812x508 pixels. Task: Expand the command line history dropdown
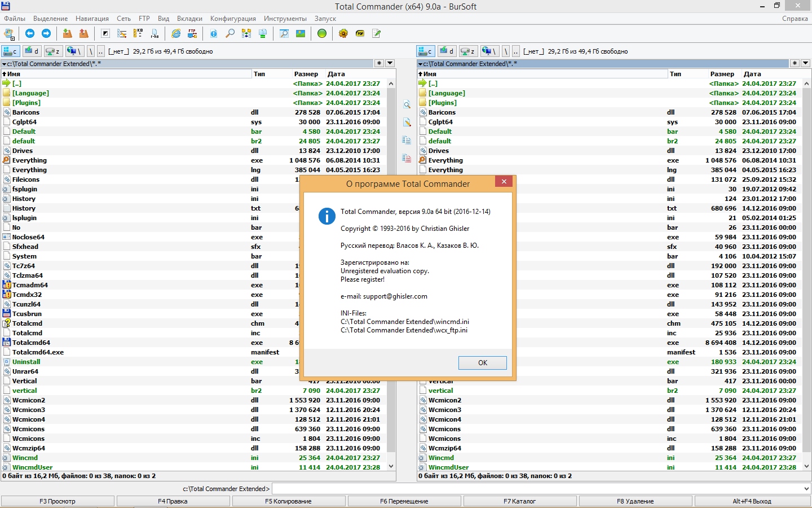[806, 489]
